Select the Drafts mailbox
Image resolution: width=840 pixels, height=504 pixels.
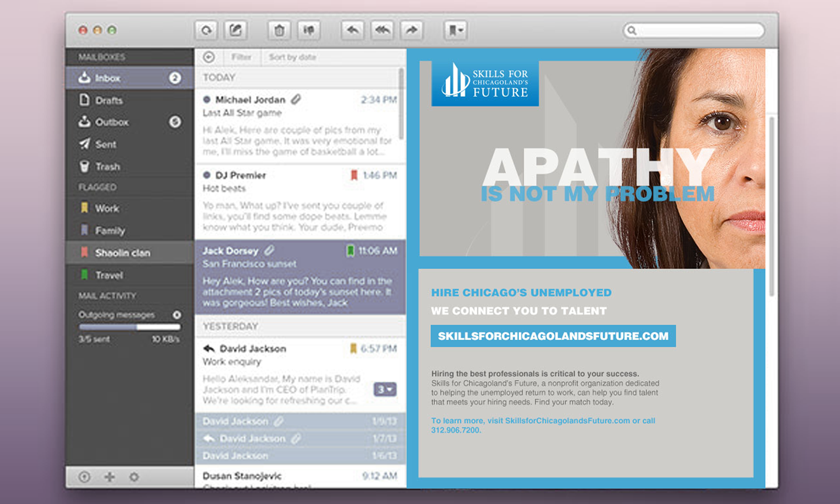click(109, 101)
